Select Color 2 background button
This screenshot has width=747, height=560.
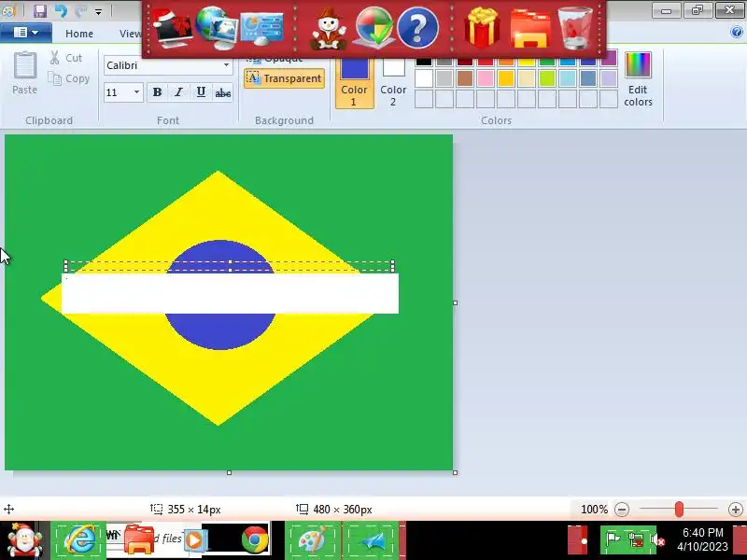393,83
